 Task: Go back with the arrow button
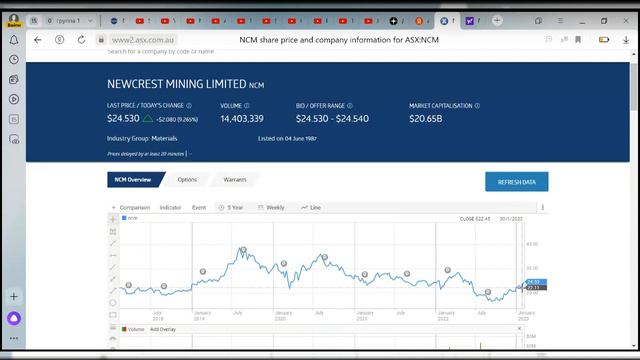(x=38, y=40)
